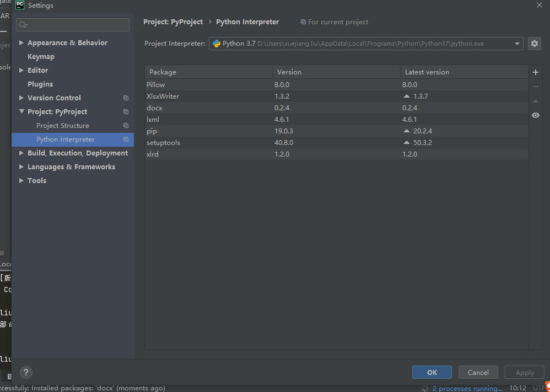Click the magnifier icon in settings search
The image size is (550, 392).
(x=24, y=25)
